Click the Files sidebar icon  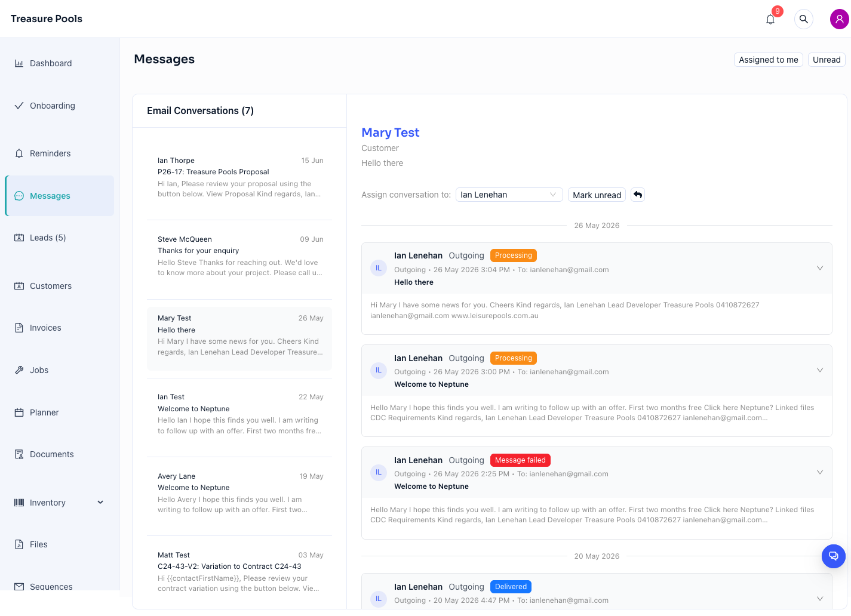(x=19, y=544)
